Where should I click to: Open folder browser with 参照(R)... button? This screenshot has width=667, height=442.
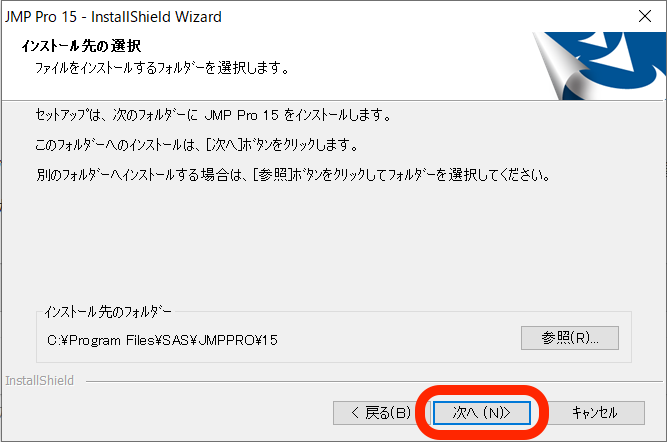570,338
